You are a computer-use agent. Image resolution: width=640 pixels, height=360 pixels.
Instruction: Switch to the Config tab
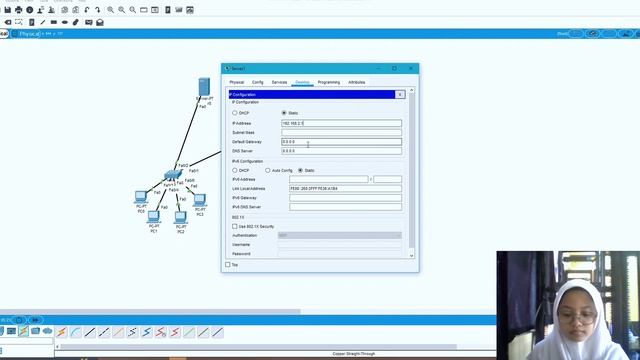[258, 82]
